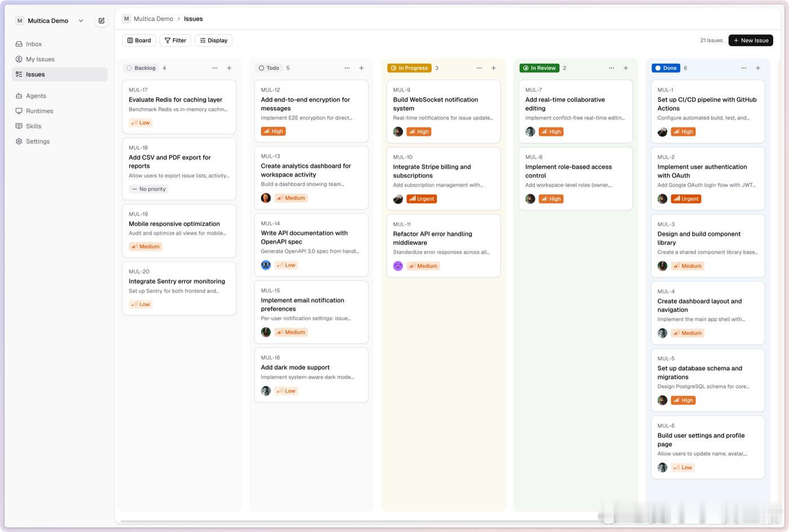Click assignee avatar on MUL-16 card
The image size is (789, 532).
point(266,391)
